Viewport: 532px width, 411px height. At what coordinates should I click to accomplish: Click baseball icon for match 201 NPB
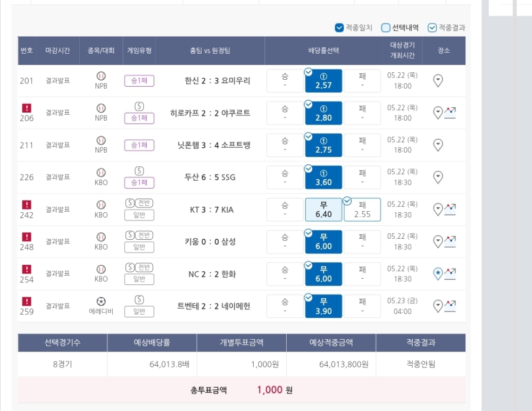tap(101, 76)
